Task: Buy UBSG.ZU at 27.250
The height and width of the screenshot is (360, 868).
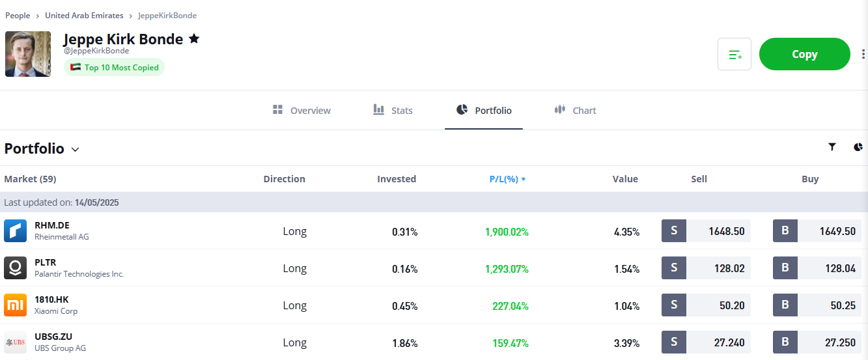Action: point(817,342)
